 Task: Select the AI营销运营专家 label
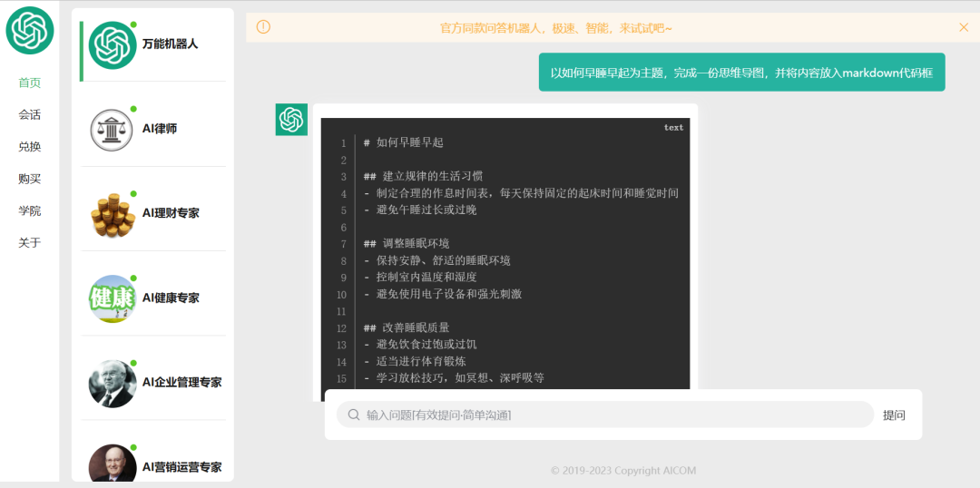click(181, 467)
